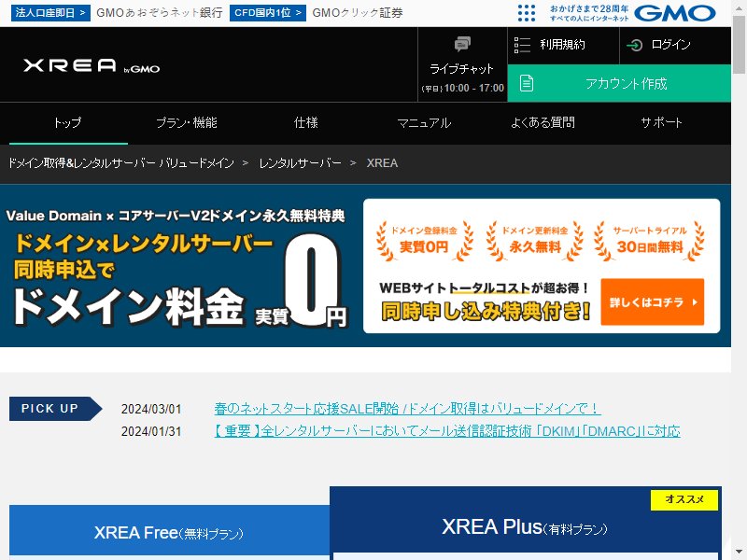Open the GMO group services grid icon
This screenshot has height=560, width=747.
(x=527, y=13)
